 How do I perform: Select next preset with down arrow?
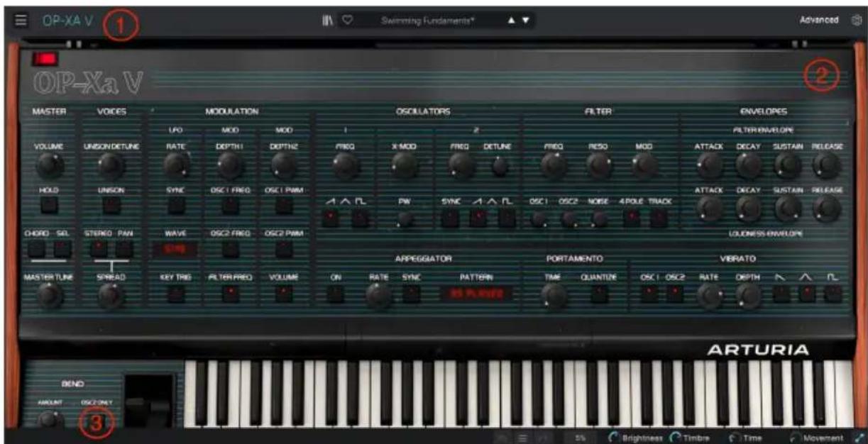pos(525,21)
